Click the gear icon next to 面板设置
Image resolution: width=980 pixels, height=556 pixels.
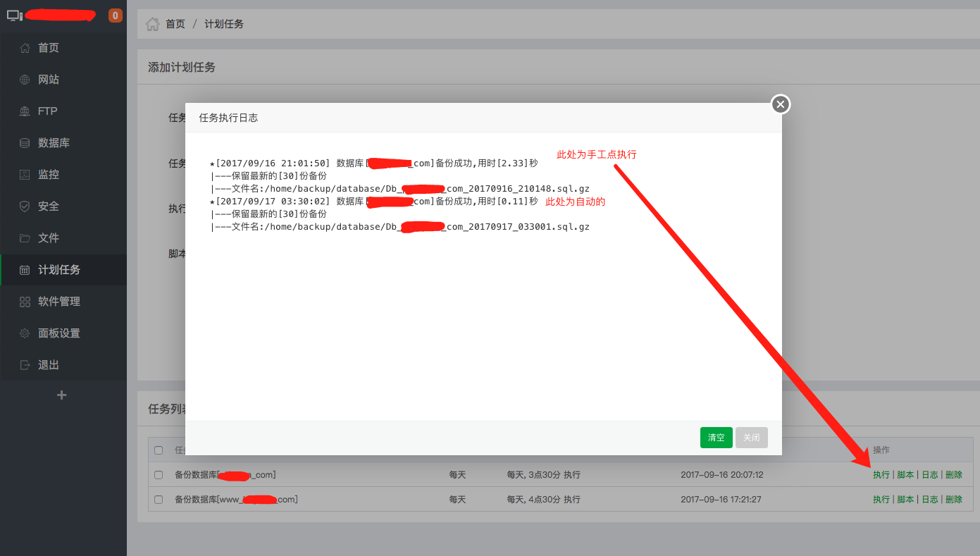click(25, 333)
